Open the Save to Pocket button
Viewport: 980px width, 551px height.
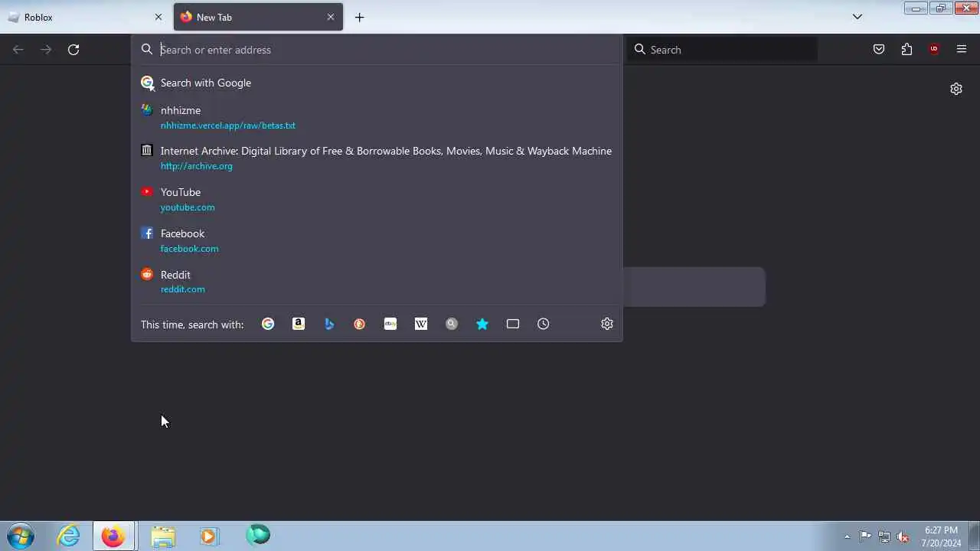(879, 49)
